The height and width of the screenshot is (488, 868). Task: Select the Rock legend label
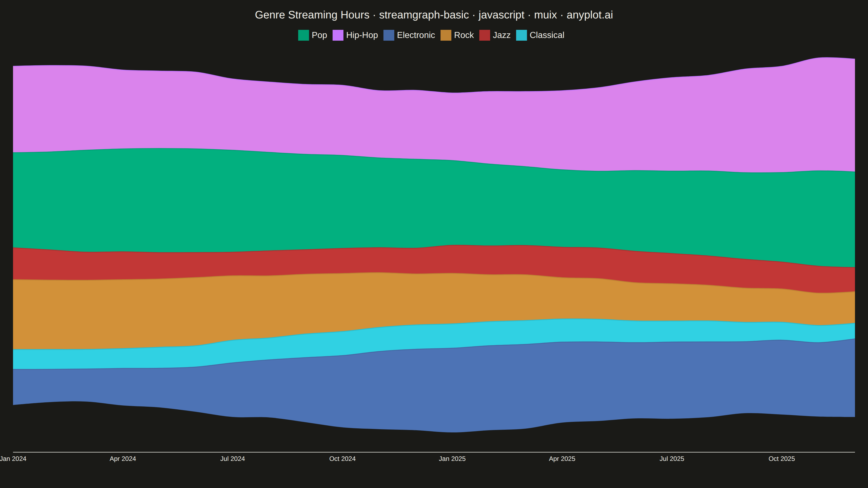pyautogui.click(x=464, y=35)
